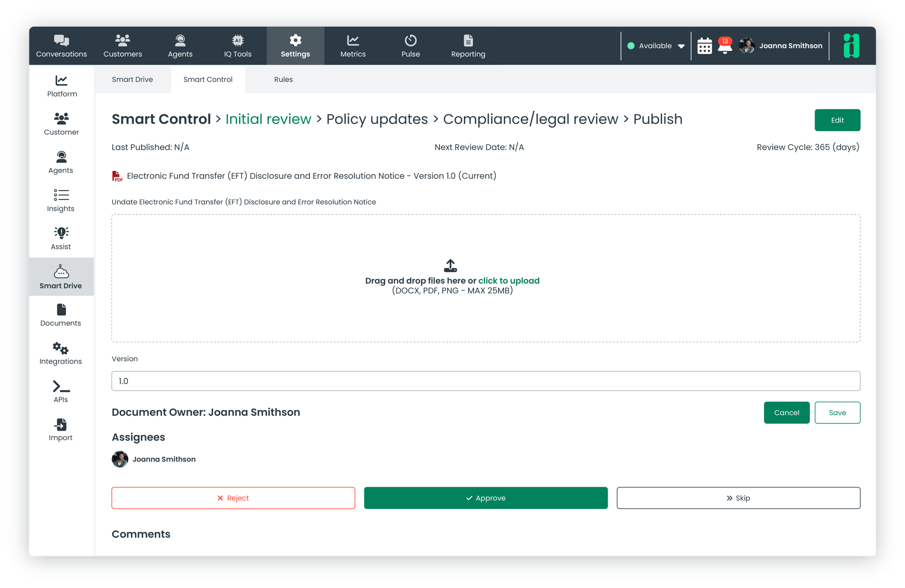This screenshot has width=905, height=588.
Task: Open notifications bell with 13 badge
Action: pos(725,46)
